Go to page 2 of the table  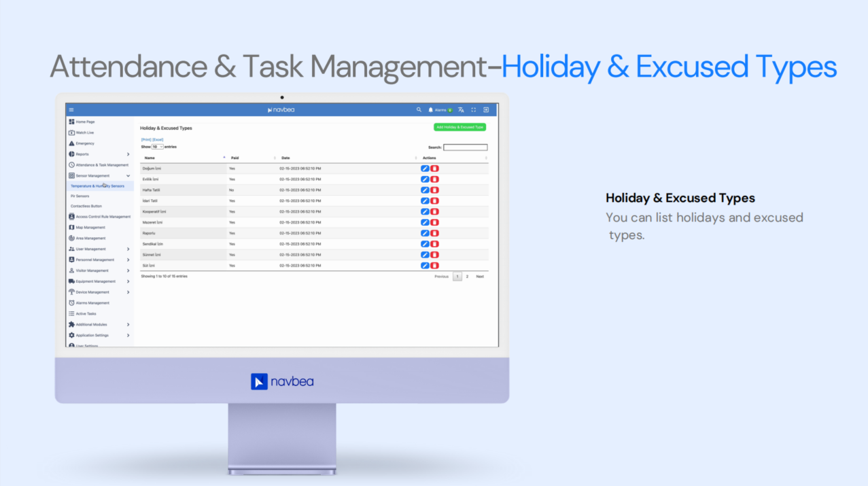pyautogui.click(x=467, y=277)
